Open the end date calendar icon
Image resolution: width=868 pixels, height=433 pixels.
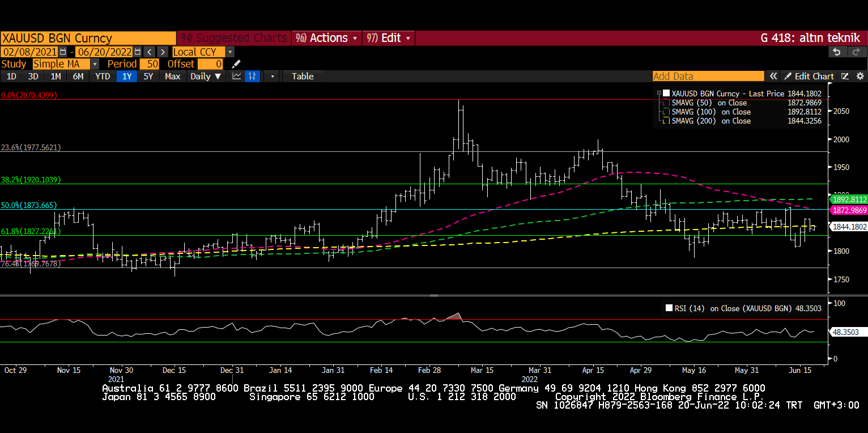tap(137, 52)
